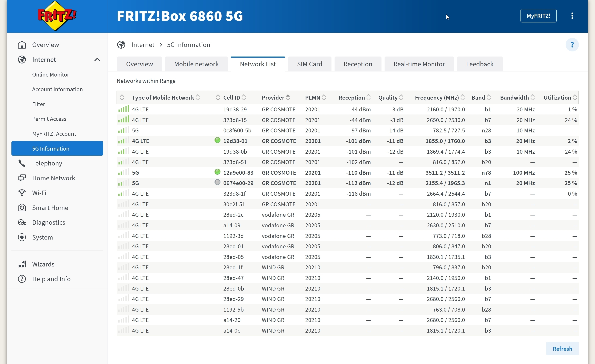Click signal bars icon of cell 323d8-51
Image resolution: width=595 pixels, height=364 pixels.
tap(124, 161)
